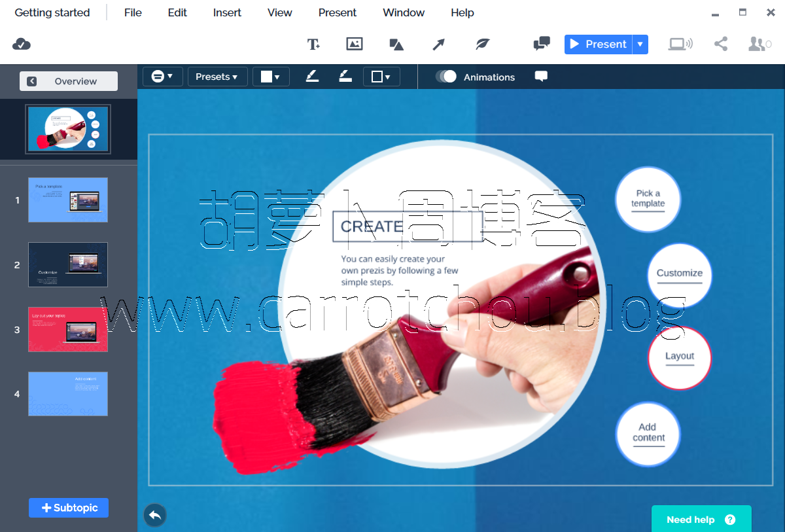Open the View menu

[x=280, y=12]
